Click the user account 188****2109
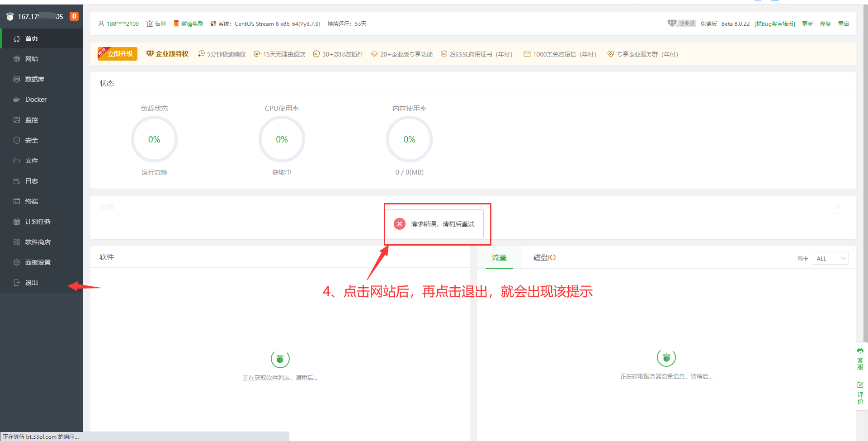 click(119, 24)
